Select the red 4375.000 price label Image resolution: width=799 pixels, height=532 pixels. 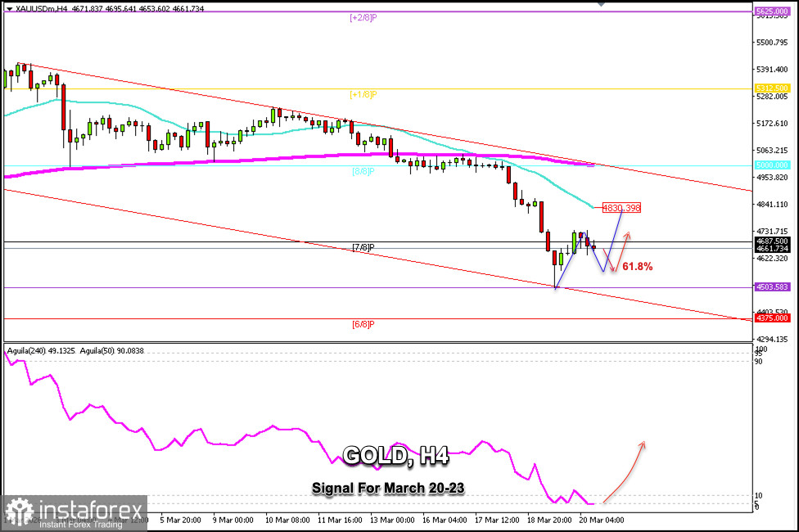[x=772, y=318]
